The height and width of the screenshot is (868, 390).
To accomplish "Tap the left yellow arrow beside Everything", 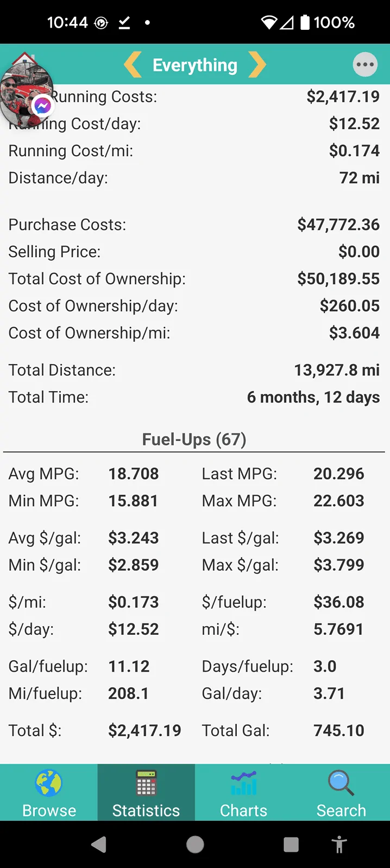I will [133, 65].
